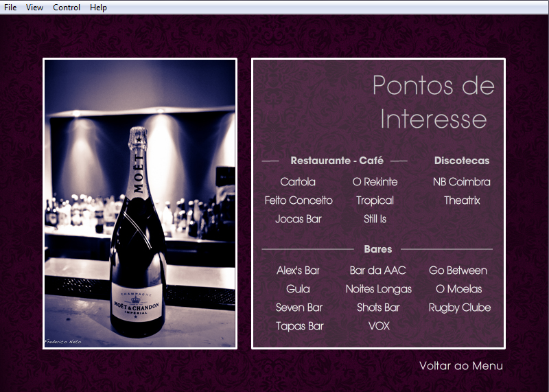Click the Moët champagne bottle photo
The width and height of the screenshot is (549, 392).
(140, 203)
